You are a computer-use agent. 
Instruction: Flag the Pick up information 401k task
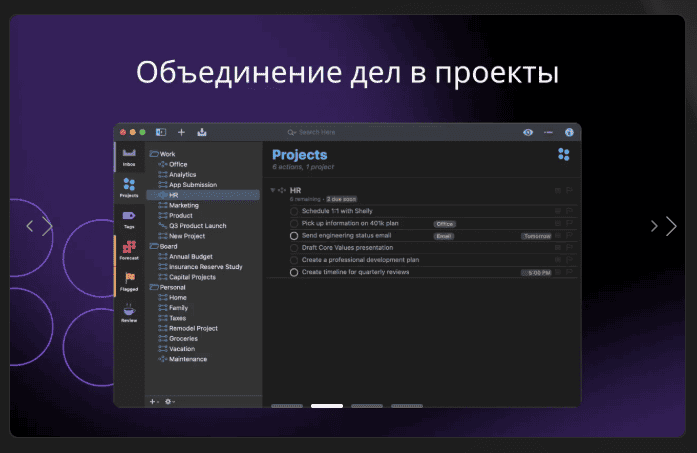click(569, 223)
